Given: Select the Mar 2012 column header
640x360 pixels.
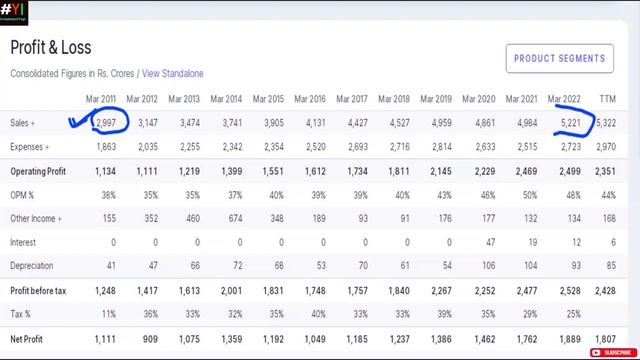Looking at the screenshot, I should click(142, 99).
